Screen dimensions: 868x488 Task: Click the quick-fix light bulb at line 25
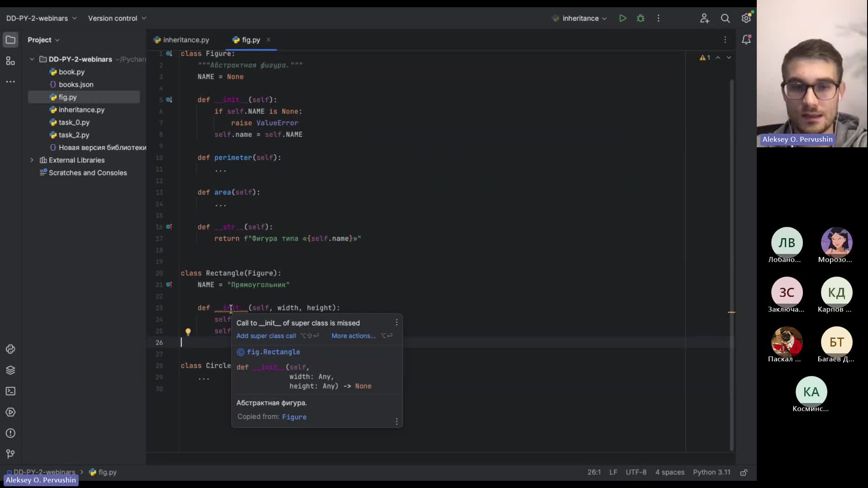(188, 332)
